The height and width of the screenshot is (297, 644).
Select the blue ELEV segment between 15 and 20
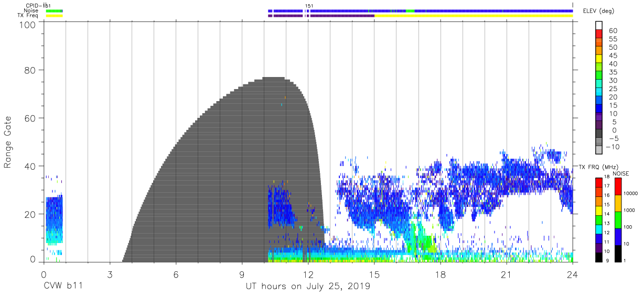click(600, 101)
